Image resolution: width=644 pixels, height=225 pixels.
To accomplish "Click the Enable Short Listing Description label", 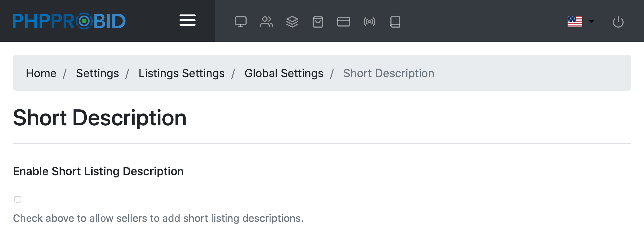I will [98, 171].
